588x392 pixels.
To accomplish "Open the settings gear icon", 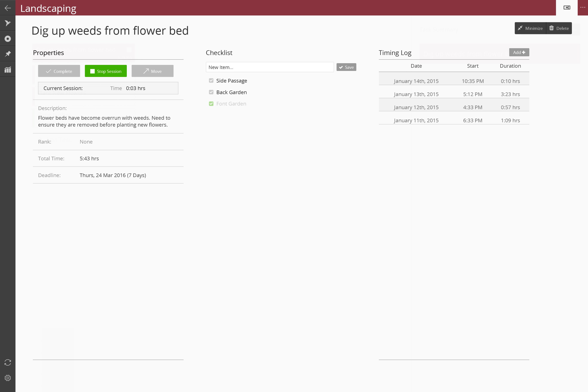I will click(x=8, y=378).
